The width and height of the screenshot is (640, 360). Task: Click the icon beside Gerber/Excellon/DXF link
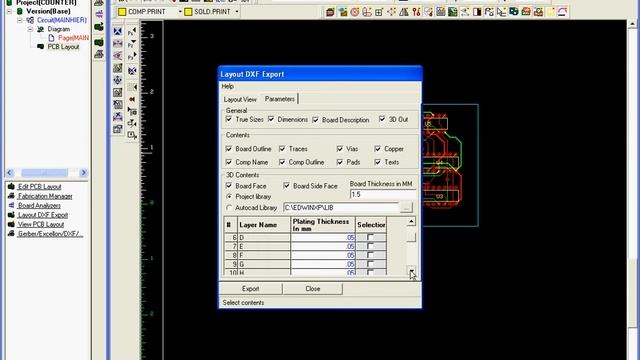click(11, 233)
